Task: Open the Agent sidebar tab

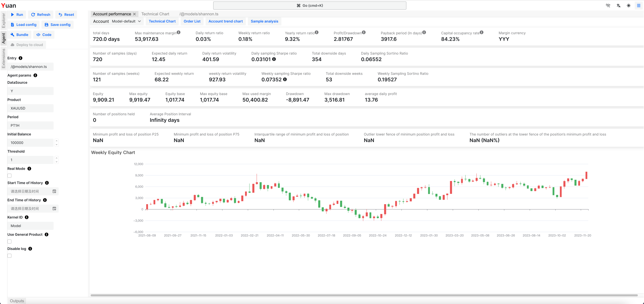Action: 4,38
